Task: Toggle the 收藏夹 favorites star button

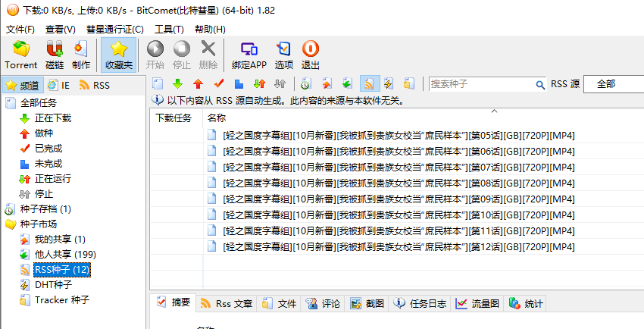Action: coord(118,55)
